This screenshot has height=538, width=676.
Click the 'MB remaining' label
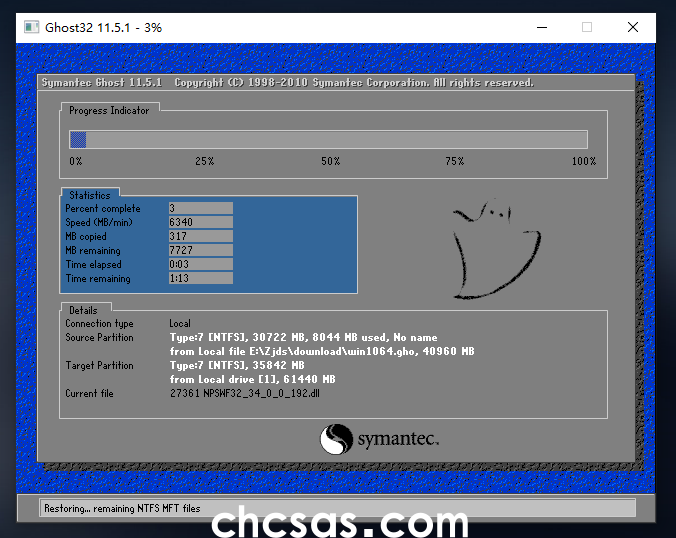click(93, 250)
